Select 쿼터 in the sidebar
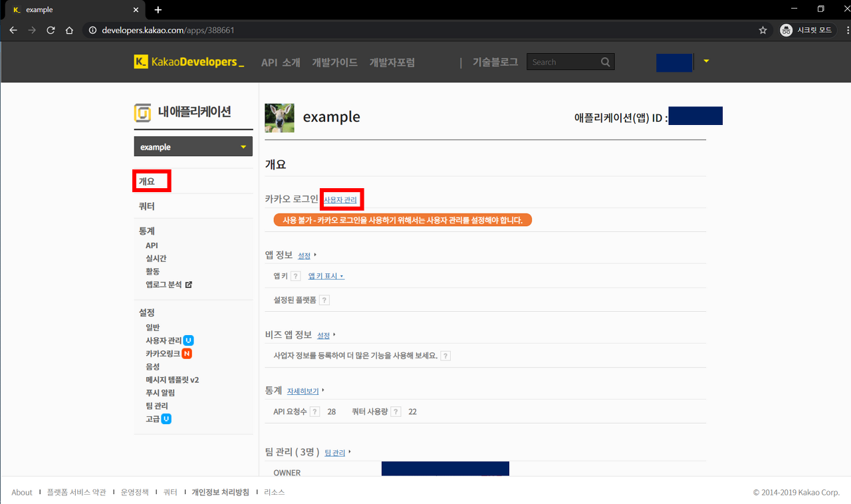This screenshot has height=504, width=851. (x=146, y=206)
